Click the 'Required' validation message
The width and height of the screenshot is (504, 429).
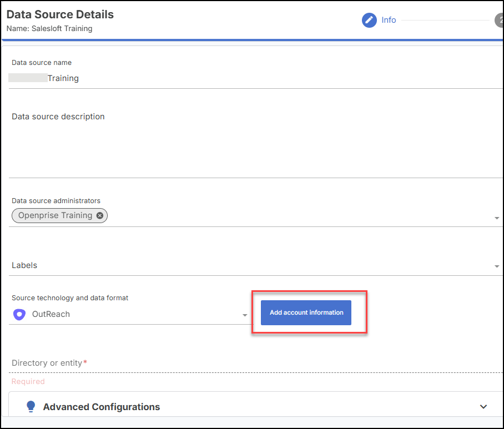coord(28,381)
